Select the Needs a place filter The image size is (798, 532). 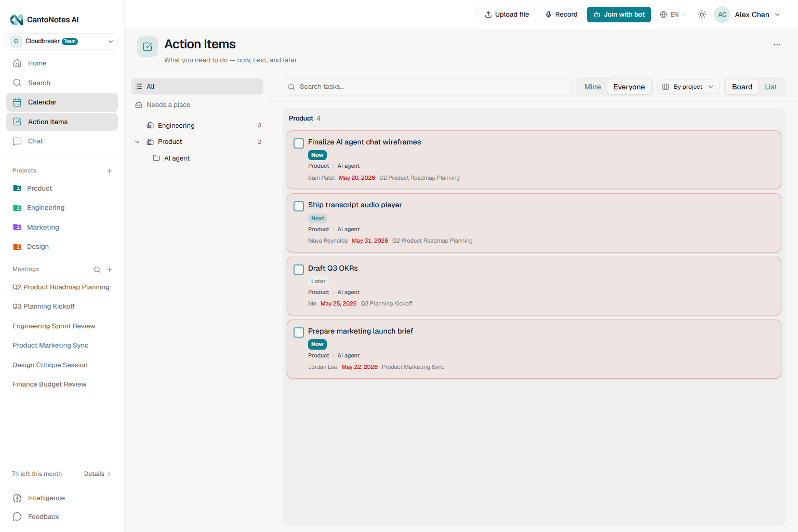click(x=197, y=105)
